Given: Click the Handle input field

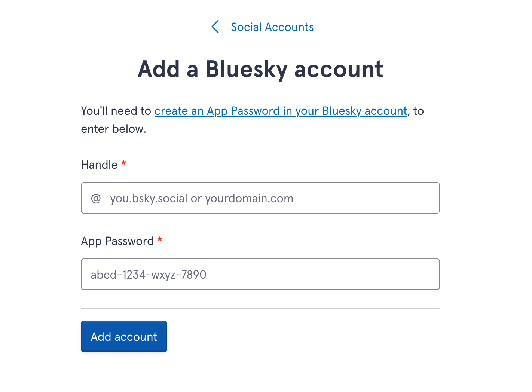Looking at the screenshot, I should coord(260,198).
